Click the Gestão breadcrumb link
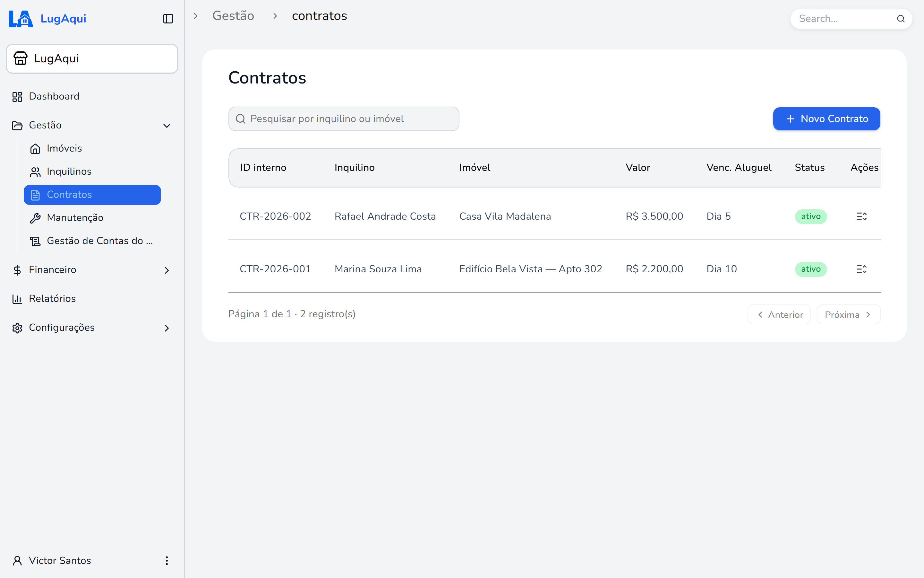 pyautogui.click(x=233, y=16)
